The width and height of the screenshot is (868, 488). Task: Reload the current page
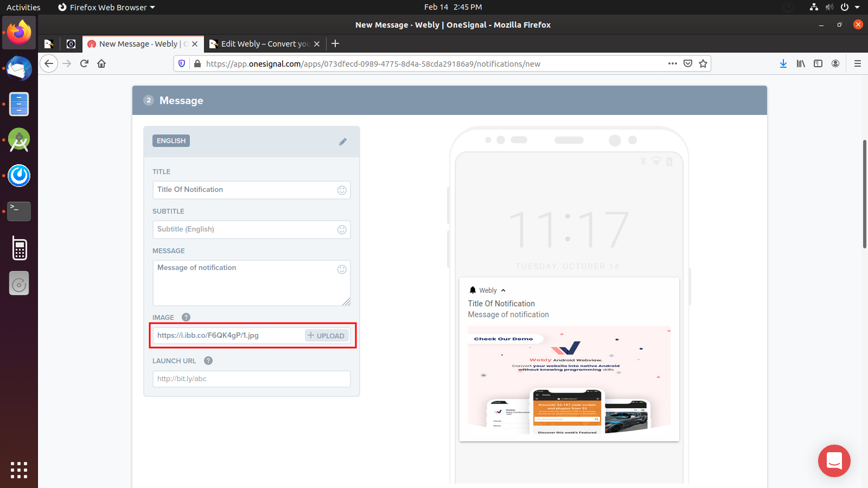point(84,63)
